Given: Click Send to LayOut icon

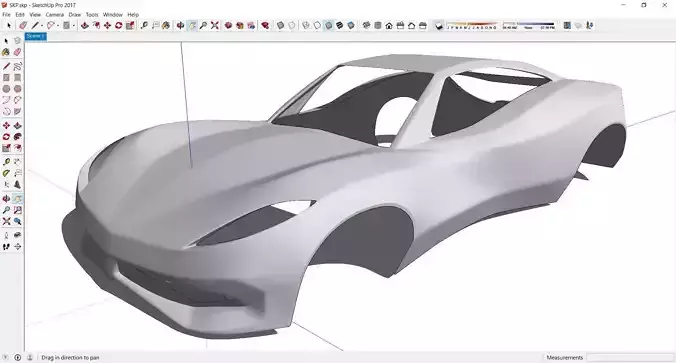Looking at the screenshot, I should (x=251, y=26).
